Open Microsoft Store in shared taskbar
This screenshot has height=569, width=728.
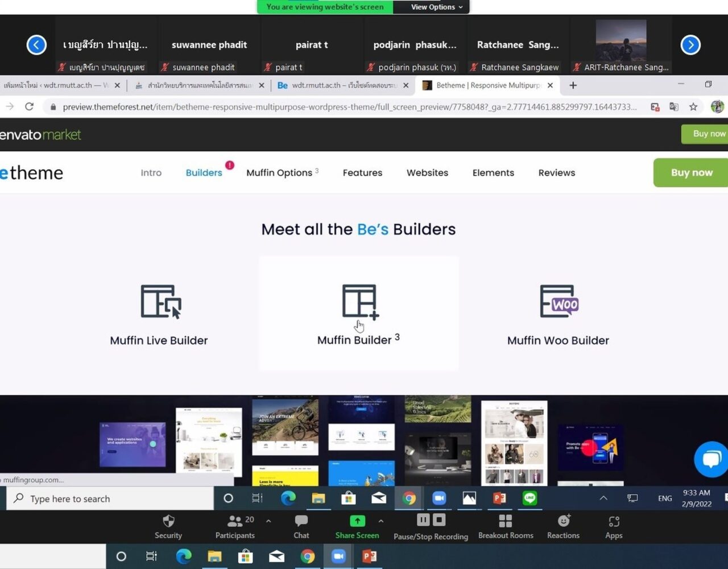(349, 498)
